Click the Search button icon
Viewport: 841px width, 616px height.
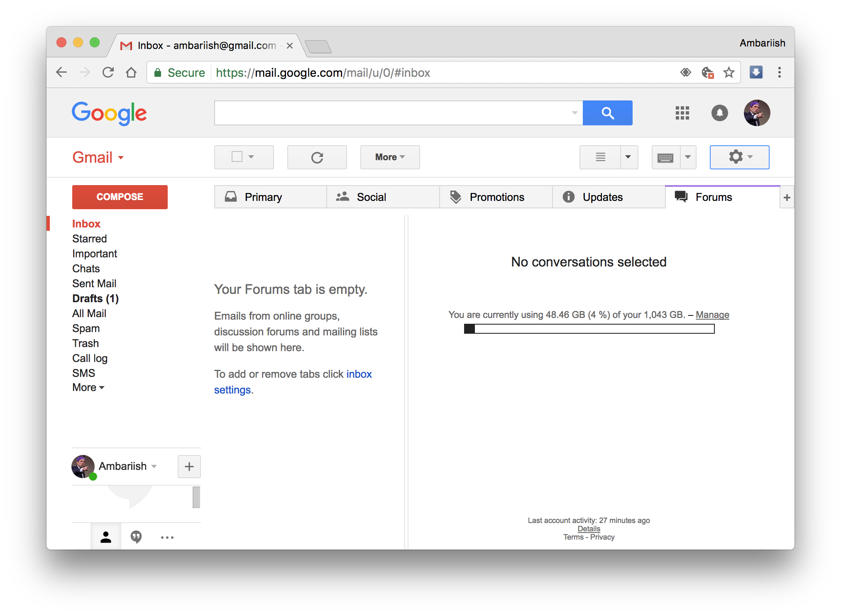coord(605,112)
